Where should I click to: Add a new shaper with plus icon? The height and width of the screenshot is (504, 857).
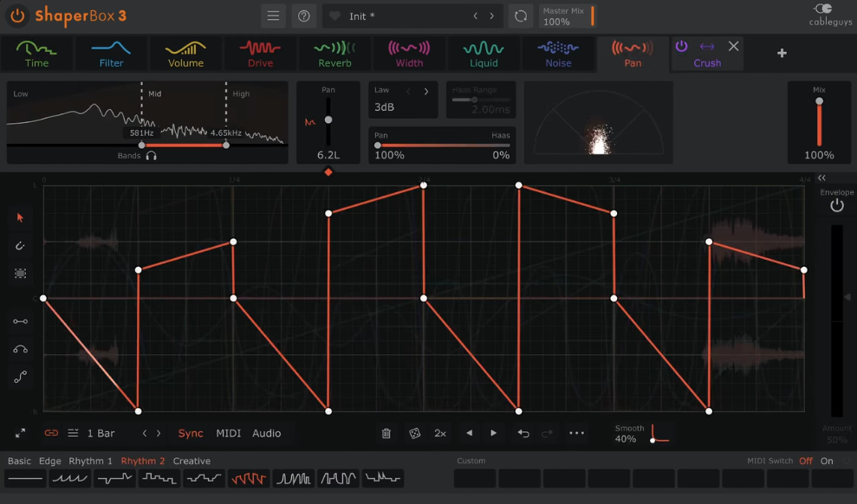pos(782,53)
